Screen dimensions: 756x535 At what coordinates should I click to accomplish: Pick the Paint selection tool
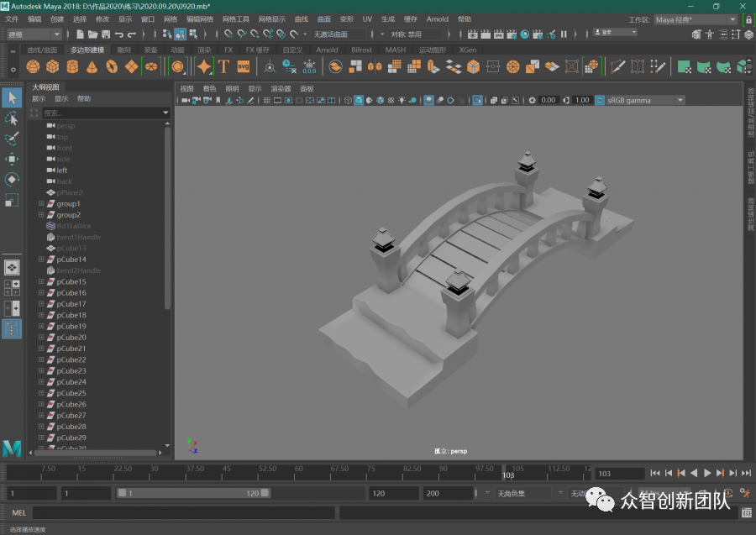click(x=12, y=139)
